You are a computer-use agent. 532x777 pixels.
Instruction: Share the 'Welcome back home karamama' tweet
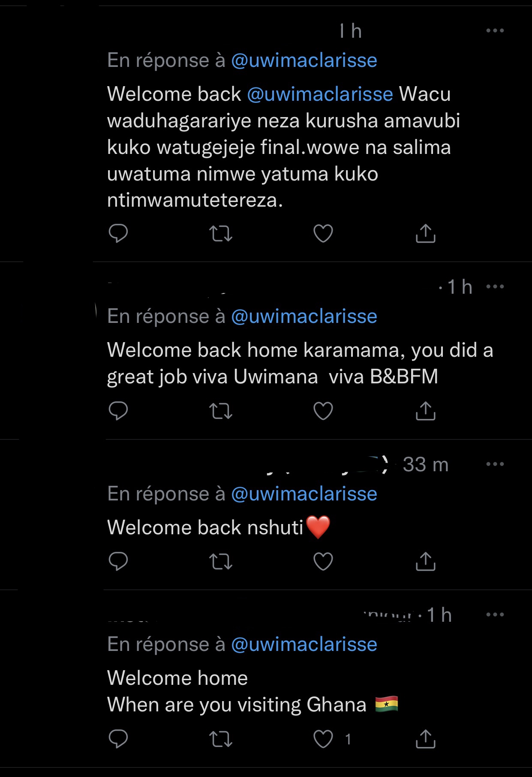pos(425,411)
